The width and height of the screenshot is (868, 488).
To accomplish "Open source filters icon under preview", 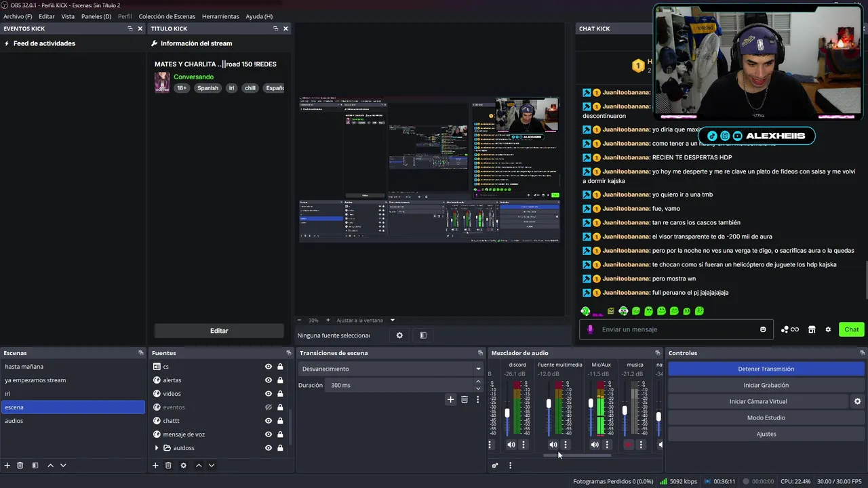I will 423,335.
